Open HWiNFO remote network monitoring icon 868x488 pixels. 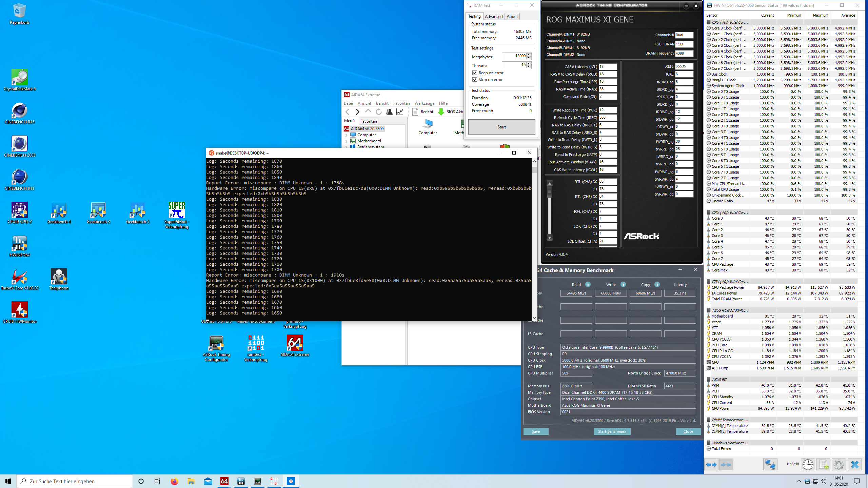point(770,465)
